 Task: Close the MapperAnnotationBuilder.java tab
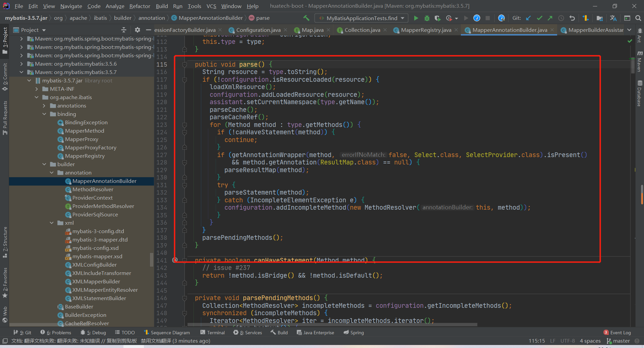pyautogui.click(x=552, y=30)
